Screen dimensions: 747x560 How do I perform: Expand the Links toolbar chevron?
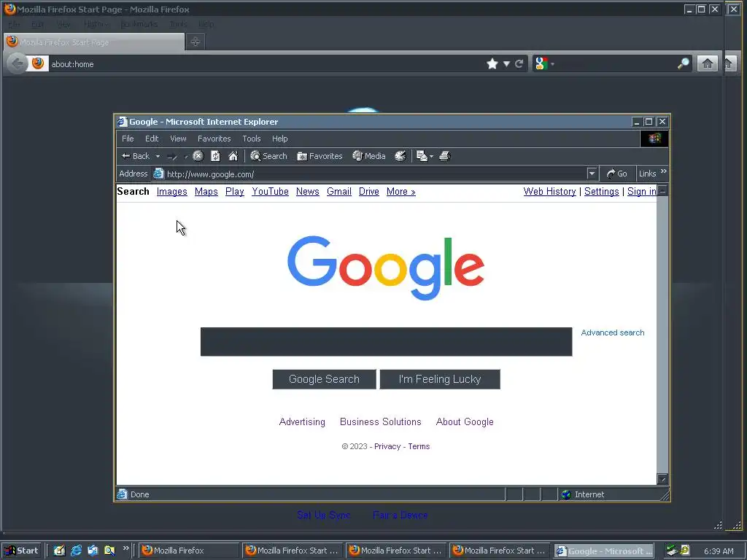[664, 171]
